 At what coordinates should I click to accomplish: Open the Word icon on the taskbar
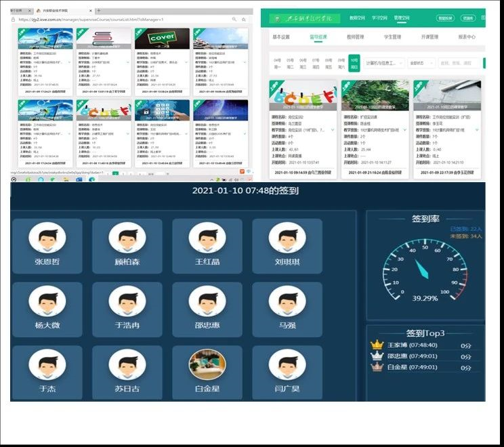[79, 179]
